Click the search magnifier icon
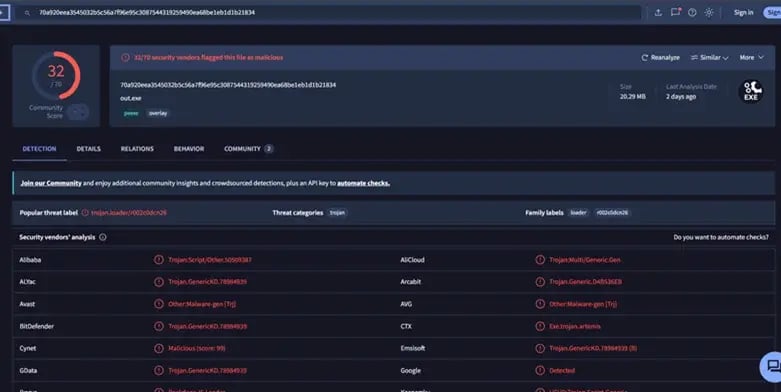Viewport: 781px width, 392px height. 27,12
